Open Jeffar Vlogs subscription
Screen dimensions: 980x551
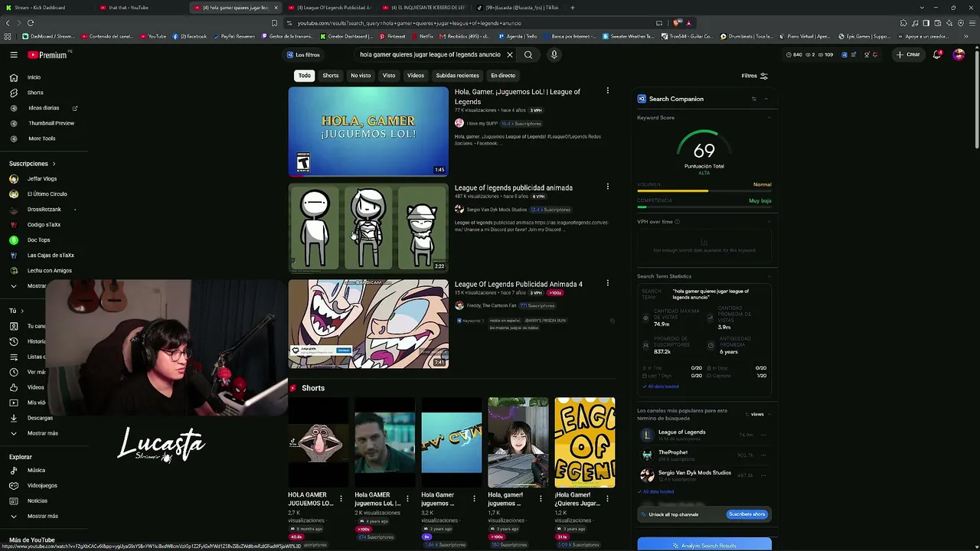coord(42,179)
